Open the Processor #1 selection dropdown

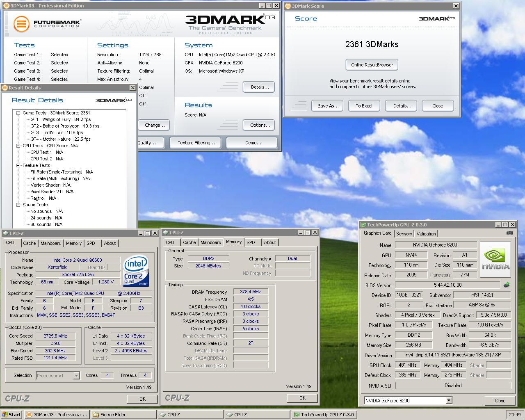coord(76,375)
